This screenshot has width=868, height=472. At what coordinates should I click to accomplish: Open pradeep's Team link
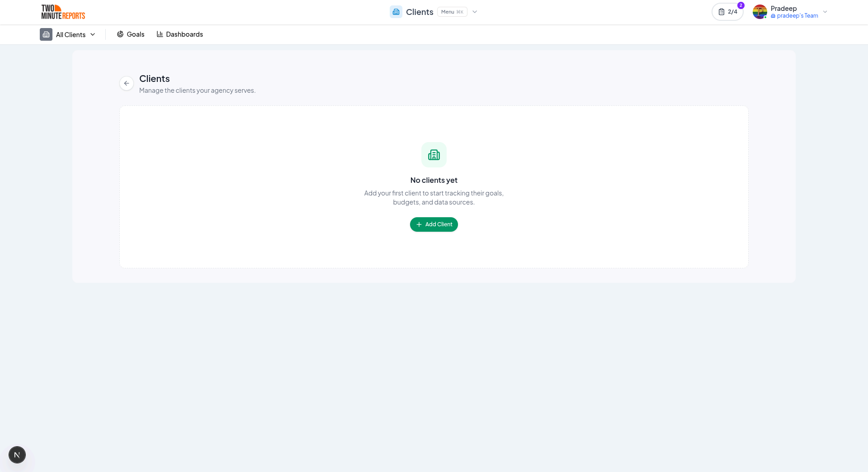click(797, 15)
